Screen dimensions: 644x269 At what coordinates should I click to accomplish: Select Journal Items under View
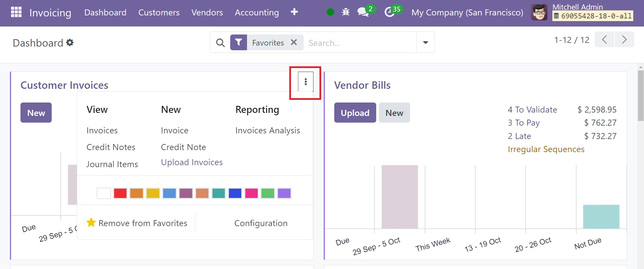pos(112,164)
